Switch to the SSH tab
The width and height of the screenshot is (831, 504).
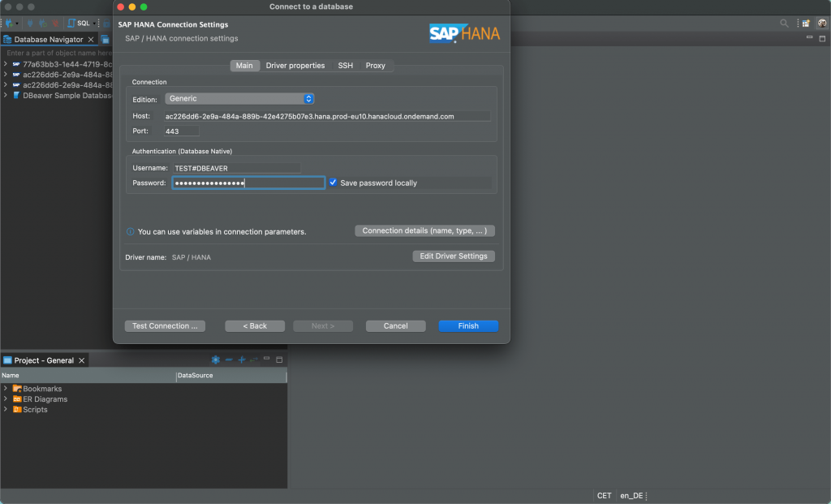pyautogui.click(x=346, y=65)
